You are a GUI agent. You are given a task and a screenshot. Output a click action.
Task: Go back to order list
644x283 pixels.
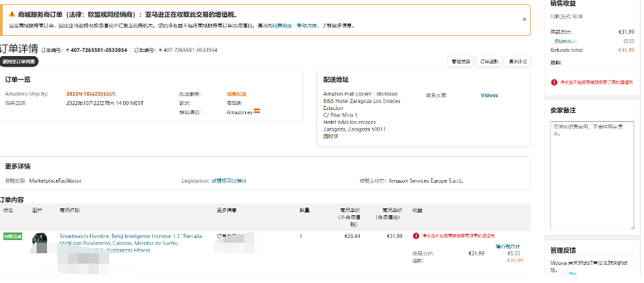coord(19,62)
